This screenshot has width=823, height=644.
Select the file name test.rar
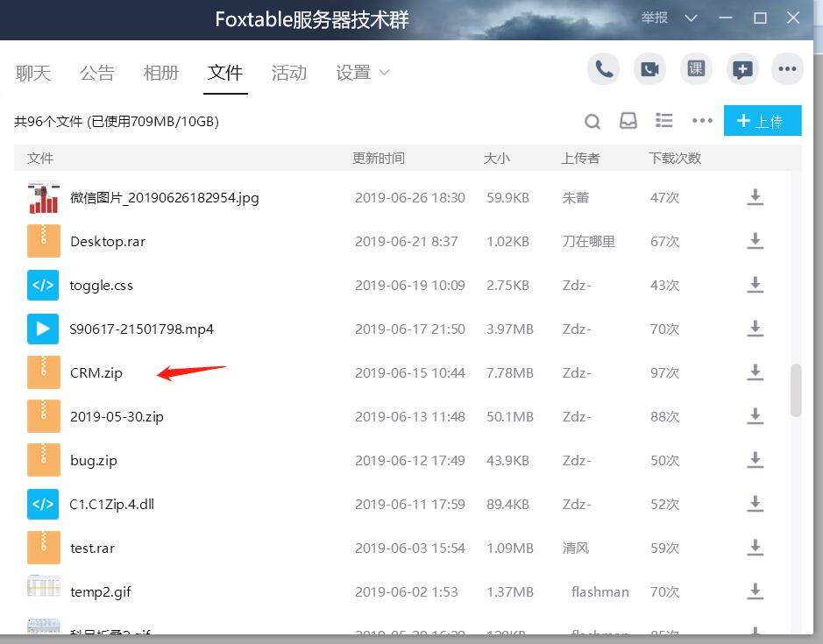[92, 548]
